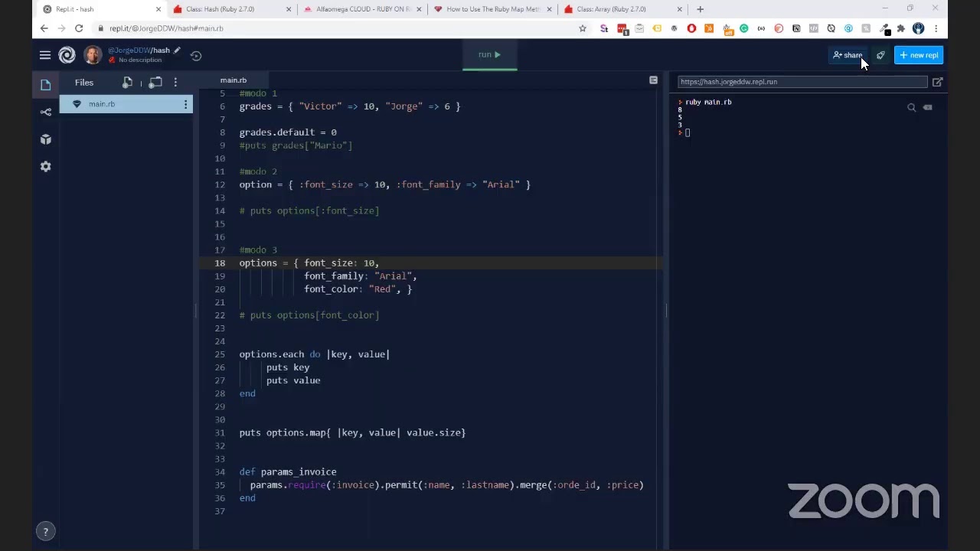Click the params_invoice method definition line
This screenshot has height=551, width=980.
point(288,472)
